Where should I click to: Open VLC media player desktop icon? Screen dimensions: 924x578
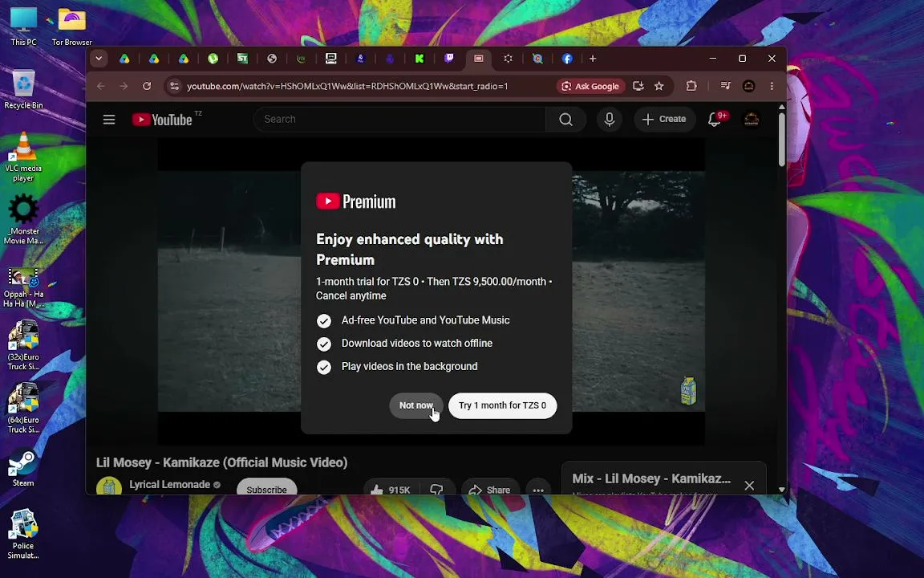click(23, 157)
